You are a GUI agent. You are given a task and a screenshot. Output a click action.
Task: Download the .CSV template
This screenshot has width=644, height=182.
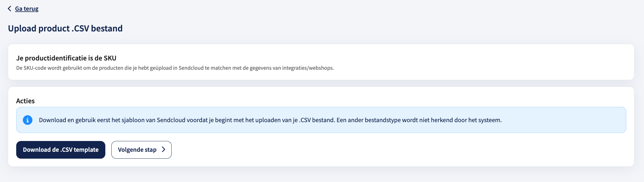point(61,150)
